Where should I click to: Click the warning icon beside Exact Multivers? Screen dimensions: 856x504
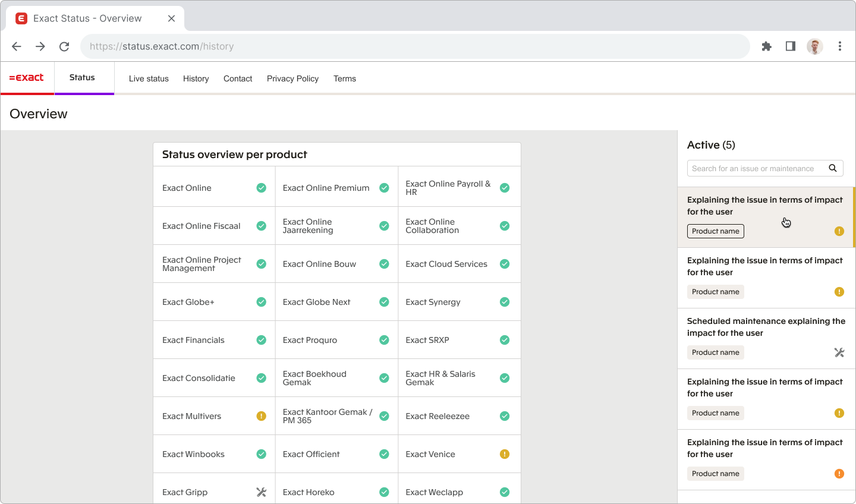[x=261, y=416]
